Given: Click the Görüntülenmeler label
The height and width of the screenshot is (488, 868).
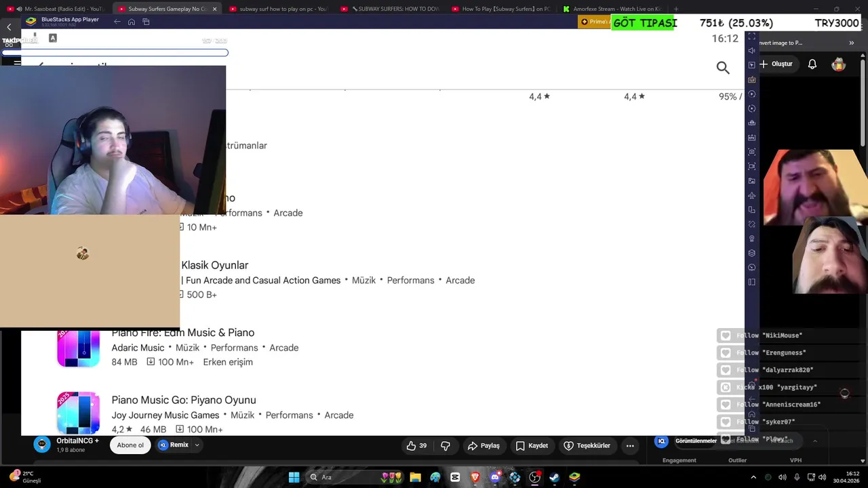Looking at the screenshot, I should (x=696, y=441).
